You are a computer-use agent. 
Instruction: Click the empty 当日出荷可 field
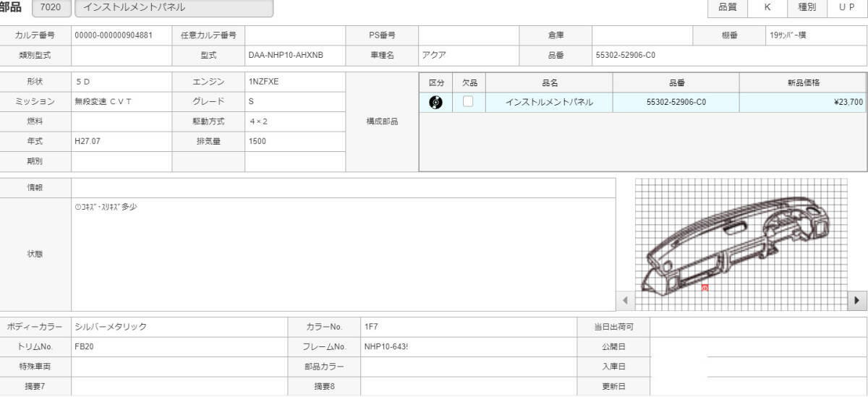tap(758, 327)
